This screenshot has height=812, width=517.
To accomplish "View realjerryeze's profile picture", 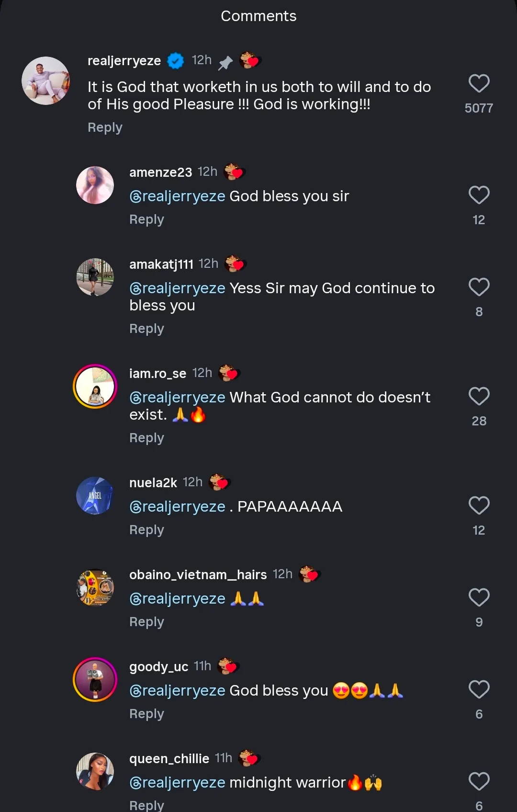I will (x=46, y=81).
